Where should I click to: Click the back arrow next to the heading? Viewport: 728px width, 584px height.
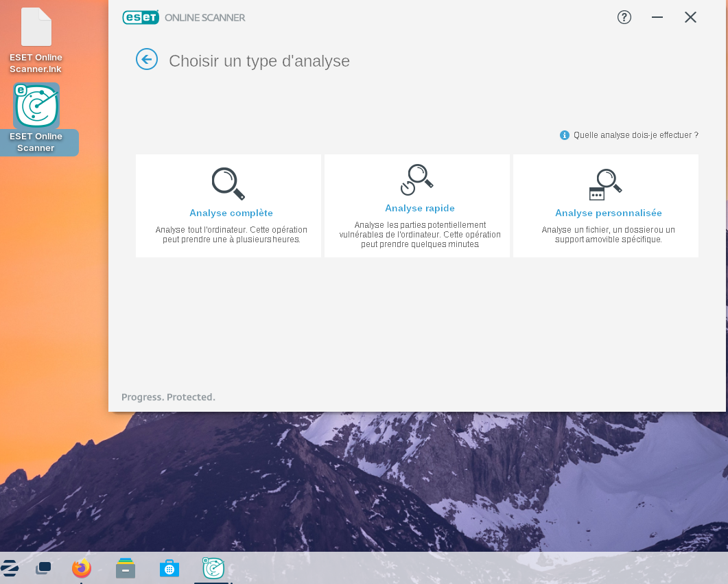(x=147, y=60)
